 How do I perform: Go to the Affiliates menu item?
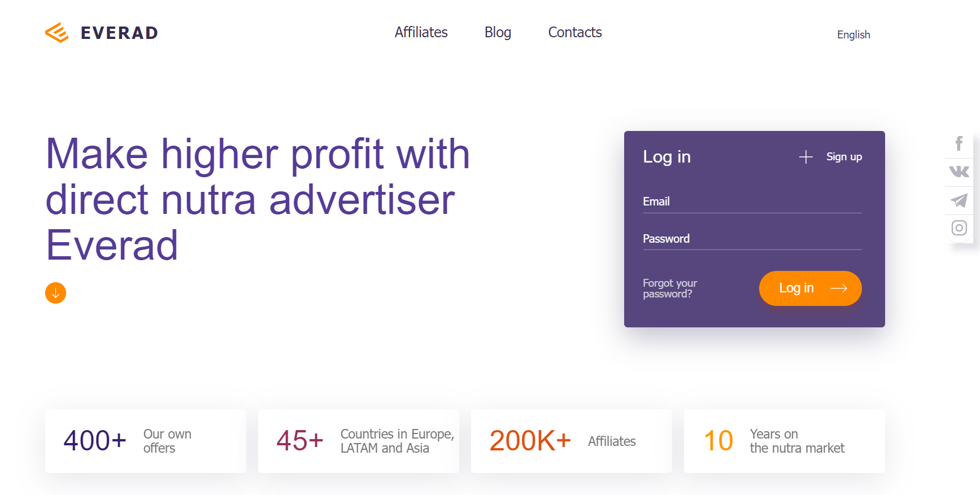tap(421, 32)
